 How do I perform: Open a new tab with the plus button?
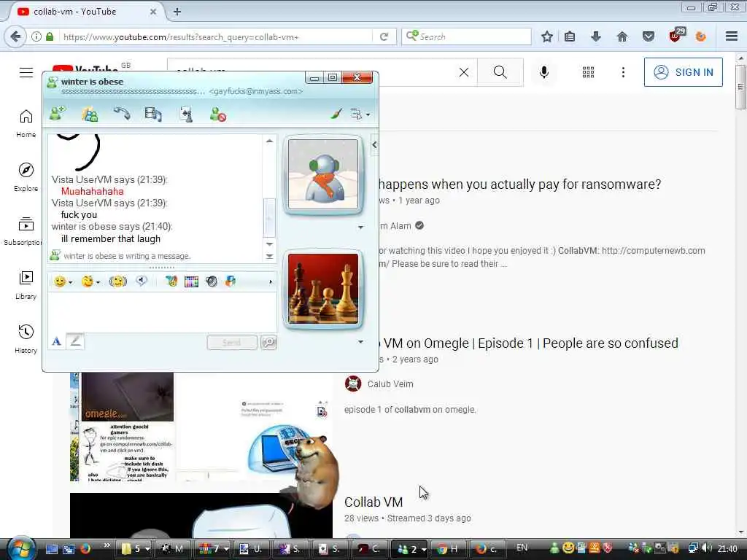pyautogui.click(x=177, y=12)
